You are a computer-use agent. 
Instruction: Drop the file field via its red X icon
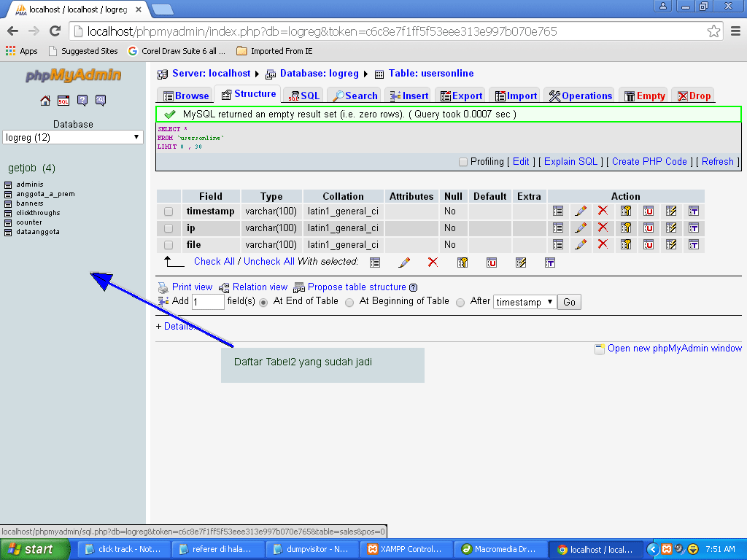[603, 244]
